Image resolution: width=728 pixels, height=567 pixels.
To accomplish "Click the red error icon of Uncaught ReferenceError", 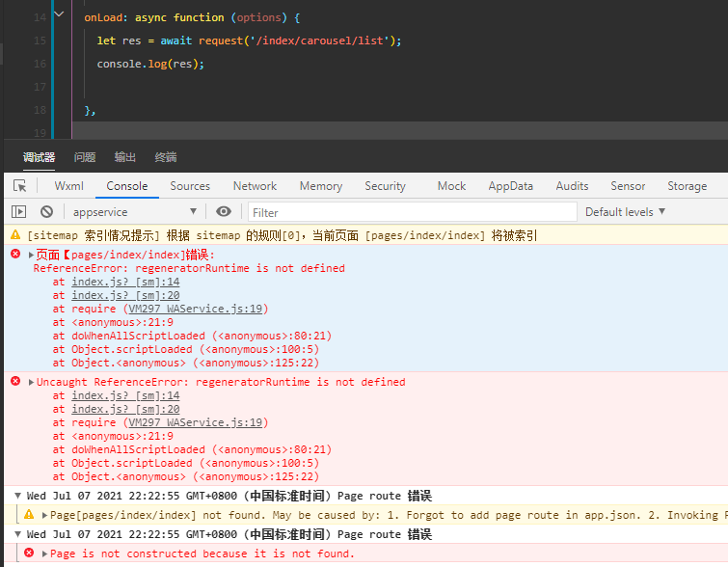I will (15, 382).
